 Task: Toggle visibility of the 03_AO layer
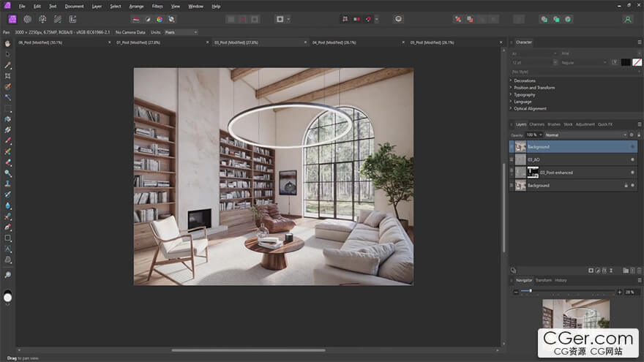click(632, 159)
